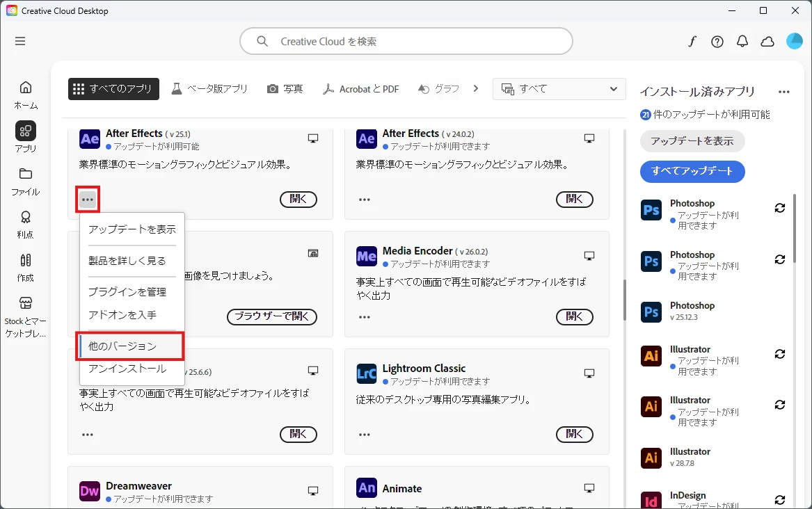812x509 pixels.
Task: Click 開く for Lightroom Classic
Action: pyautogui.click(x=574, y=434)
